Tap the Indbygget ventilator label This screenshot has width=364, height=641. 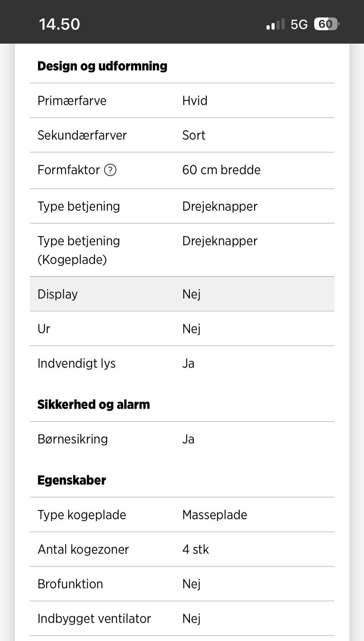(x=94, y=619)
